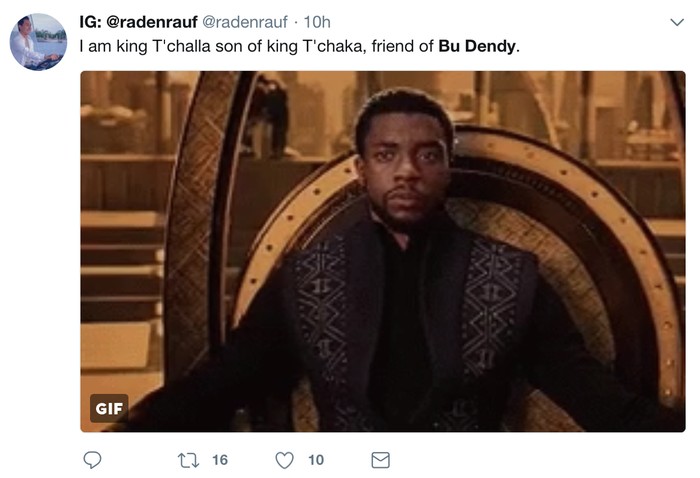View the retweet count of 16
The image size is (700, 478).
click(x=220, y=460)
